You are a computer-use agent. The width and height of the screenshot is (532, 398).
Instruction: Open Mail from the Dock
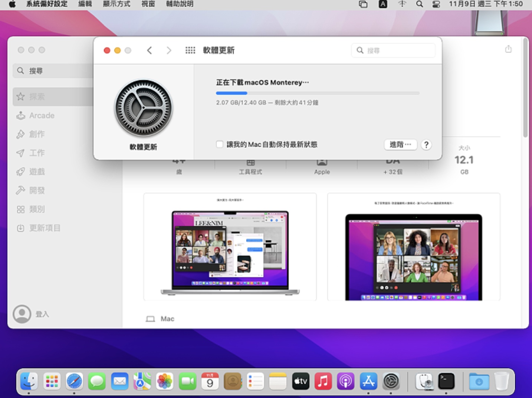coord(119,381)
